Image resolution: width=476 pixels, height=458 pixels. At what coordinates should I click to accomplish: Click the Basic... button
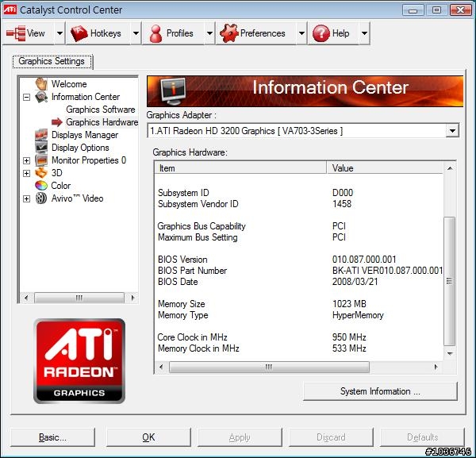(x=52, y=437)
